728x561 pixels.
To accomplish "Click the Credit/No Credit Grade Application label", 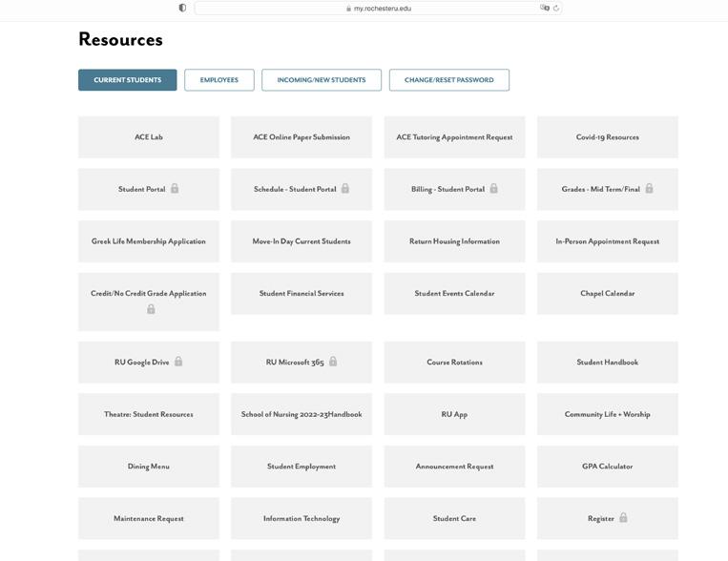I will (149, 294).
